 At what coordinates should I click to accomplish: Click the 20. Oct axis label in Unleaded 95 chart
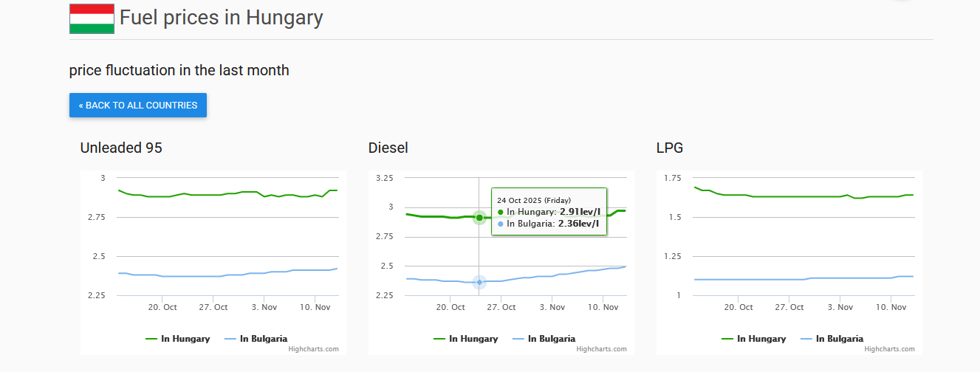click(x=162, y=307)
